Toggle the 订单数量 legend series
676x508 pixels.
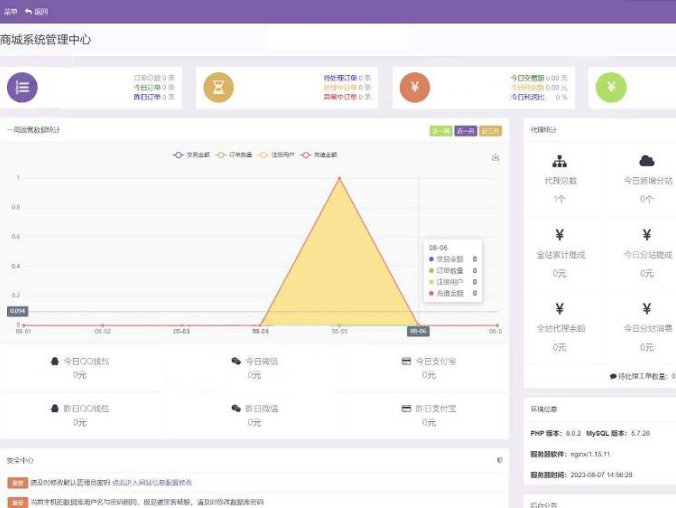click(234, 155)
